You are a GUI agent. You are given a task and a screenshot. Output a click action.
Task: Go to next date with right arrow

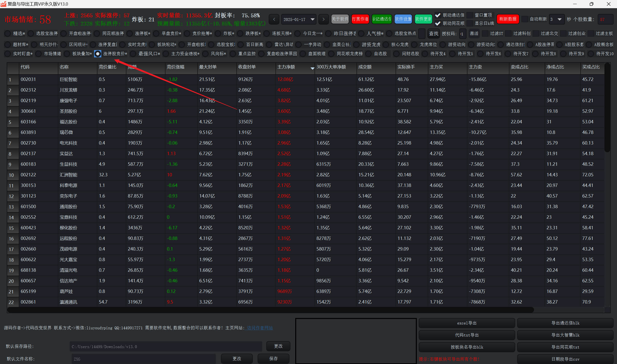pos(323,19)
